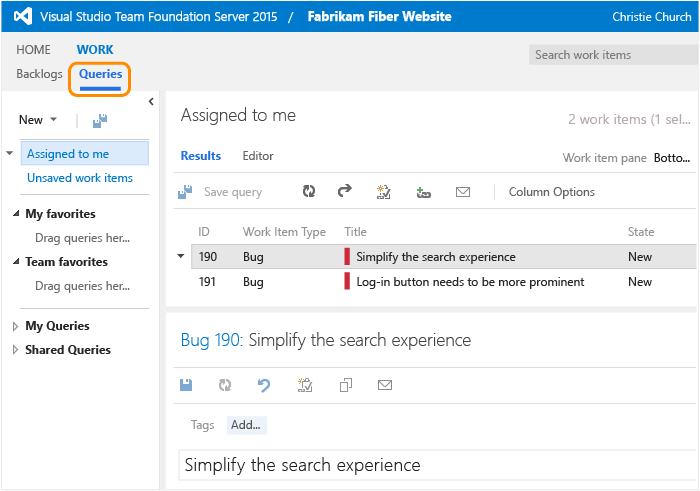Open the Bug 190 link in title
The image size is (700, 491).
[x=212, y=340]
